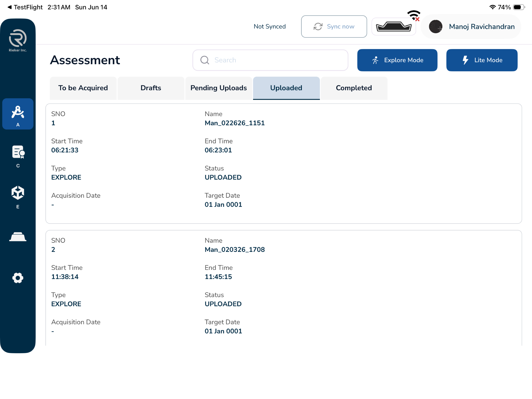Click the Not Synced status text
532x399 pixels.
tap(270, 26)
